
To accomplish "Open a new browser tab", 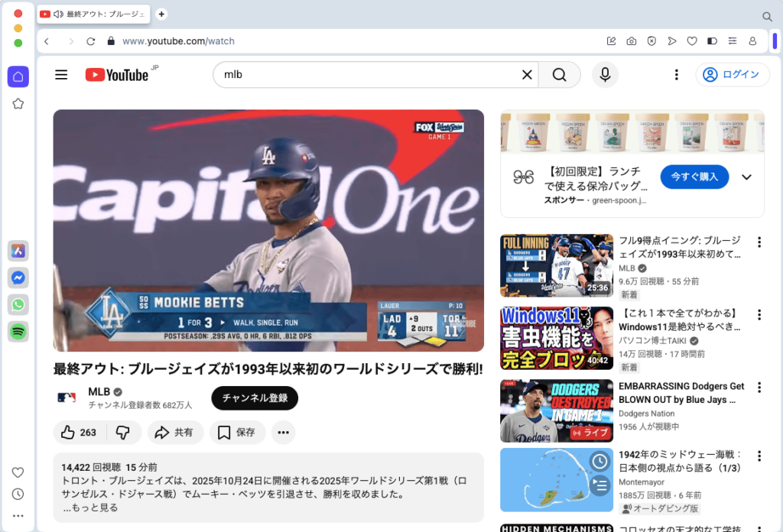I will point(161,14).
